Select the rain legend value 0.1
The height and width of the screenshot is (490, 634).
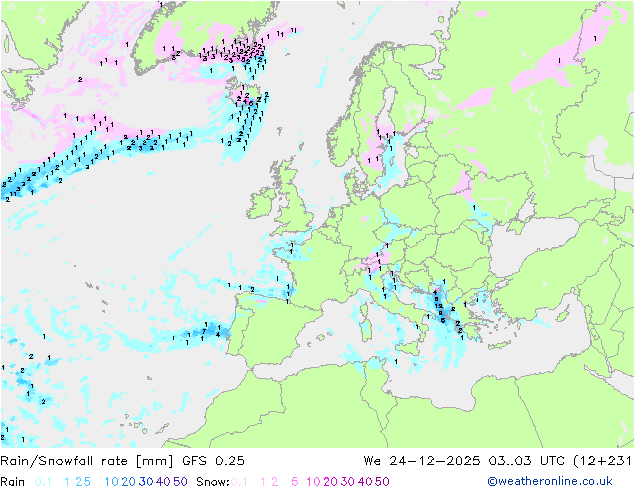pyautogui.click(x=43, y=482)
